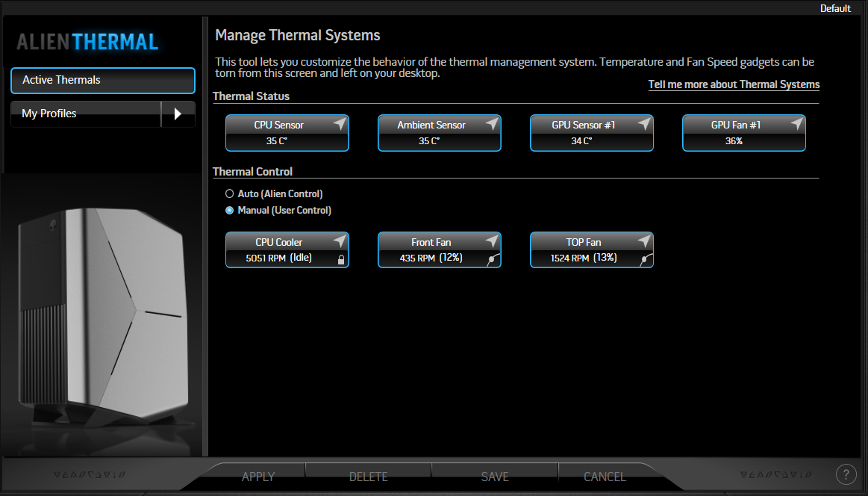
Task: Tear off the CPU Cooler gadget arrow
Action: 340,241
